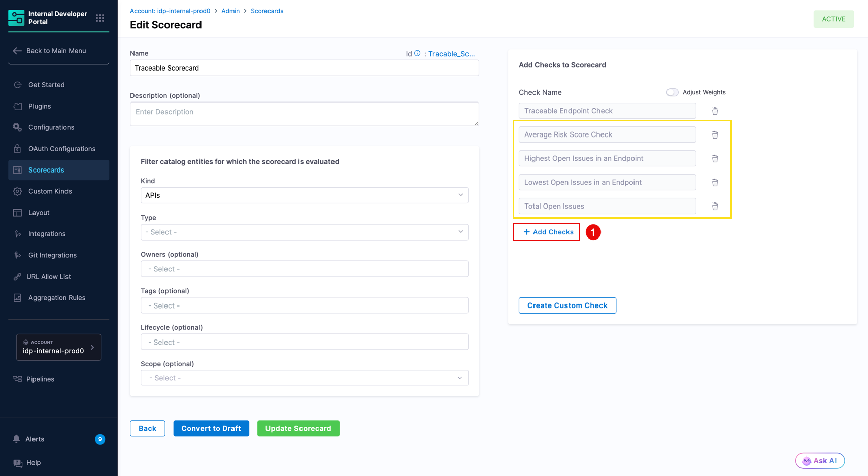Viewport: 868px width, 476px height.
Task: Open the Kind dropdown showing APIs
Action: click(x=305, y=195)
